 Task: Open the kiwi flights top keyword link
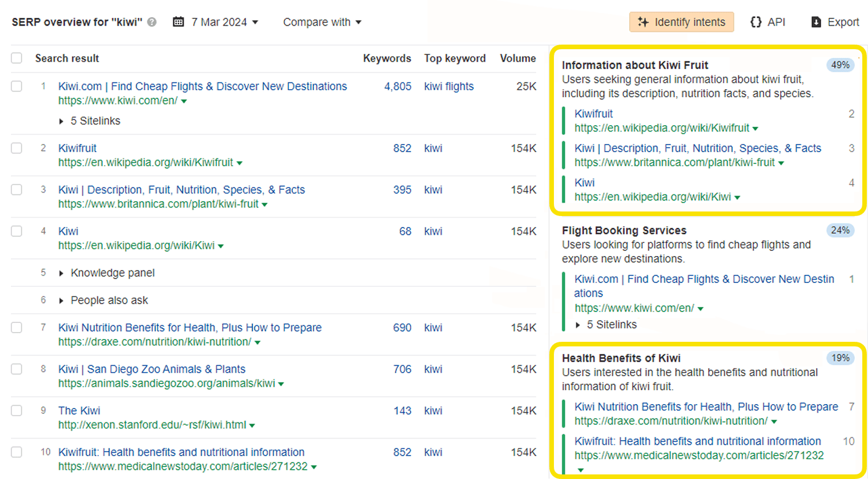click(x=449, y=86)
